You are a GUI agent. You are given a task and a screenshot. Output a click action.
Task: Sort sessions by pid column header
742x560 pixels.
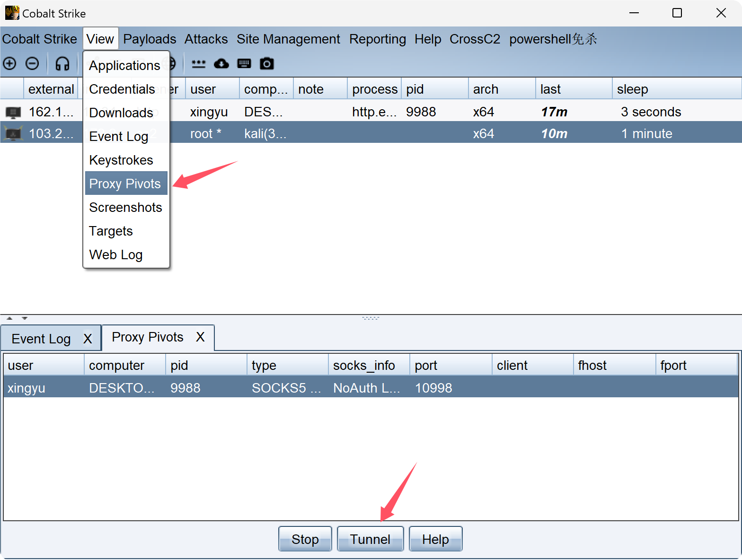click(435, 89)
